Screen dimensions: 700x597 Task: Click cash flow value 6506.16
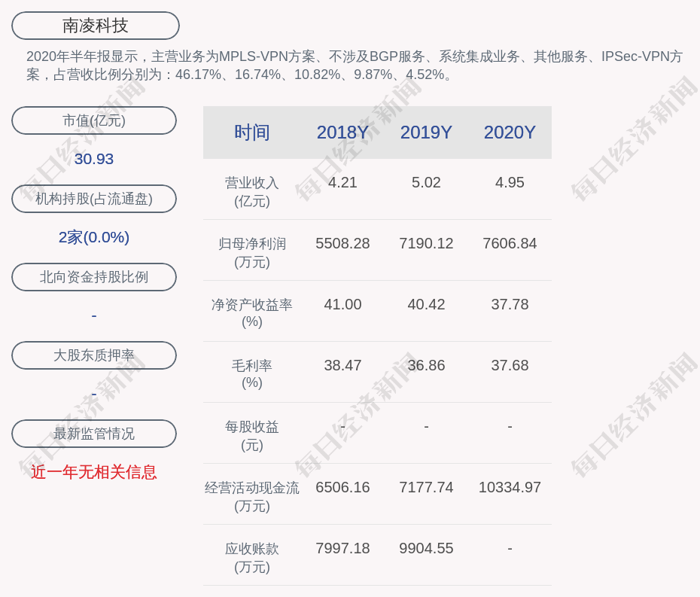[x=342, y=487]
